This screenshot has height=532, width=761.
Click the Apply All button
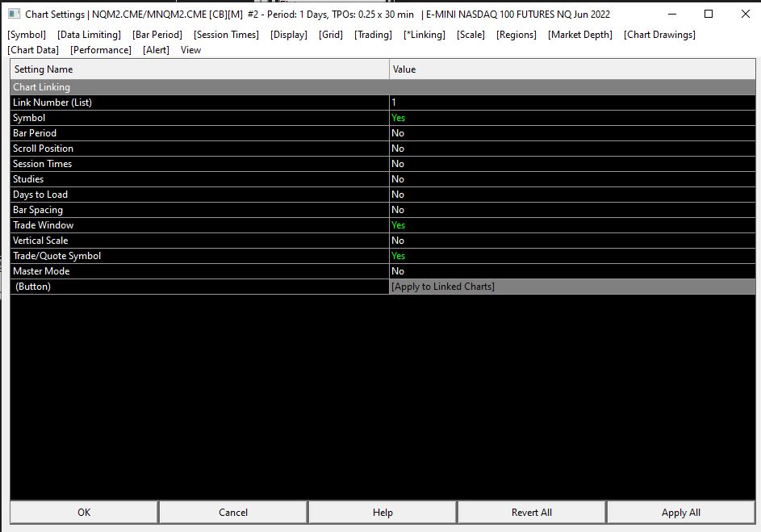[681, 513]
